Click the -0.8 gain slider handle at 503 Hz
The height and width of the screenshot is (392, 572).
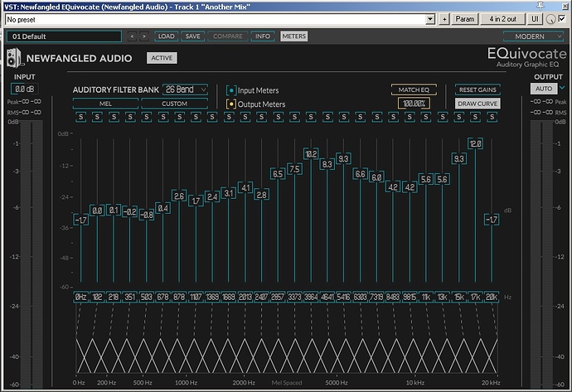(x=147, y=215)
